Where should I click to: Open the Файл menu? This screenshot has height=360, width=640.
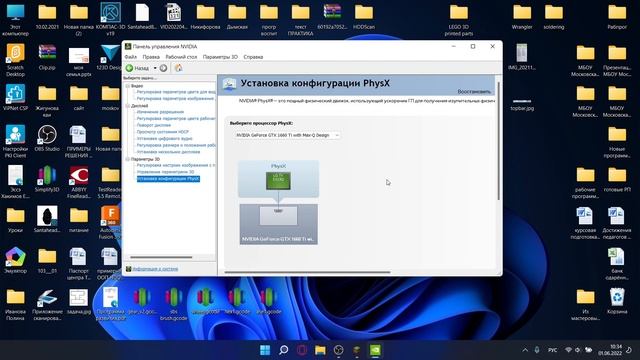tap(131, 57)
